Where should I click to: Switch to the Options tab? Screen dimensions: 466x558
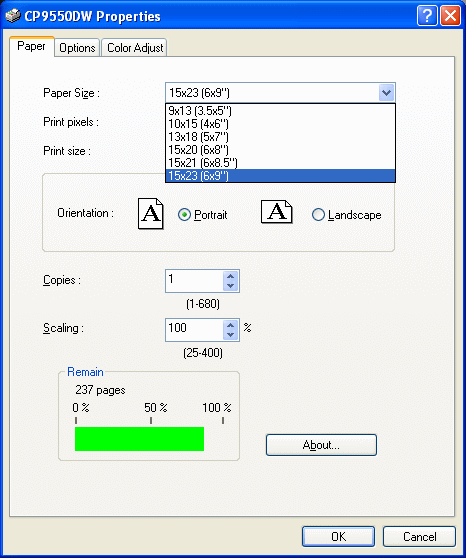click(x=77, y=48)
